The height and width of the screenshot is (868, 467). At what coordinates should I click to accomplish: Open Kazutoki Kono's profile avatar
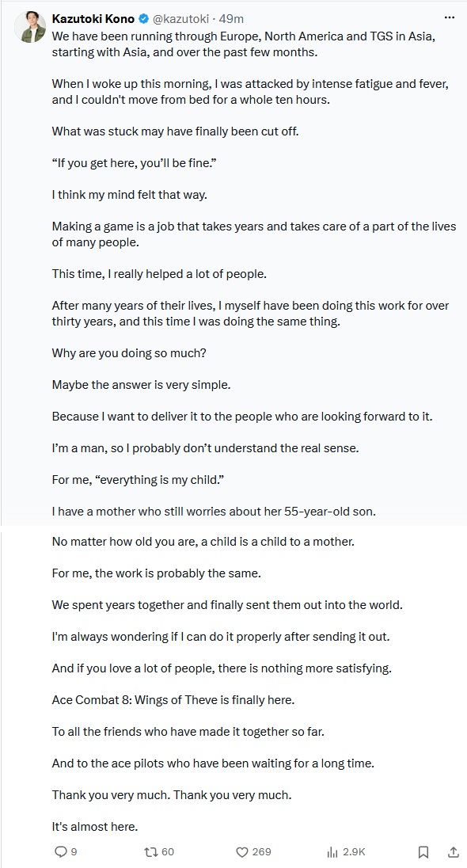pos(30,27)
